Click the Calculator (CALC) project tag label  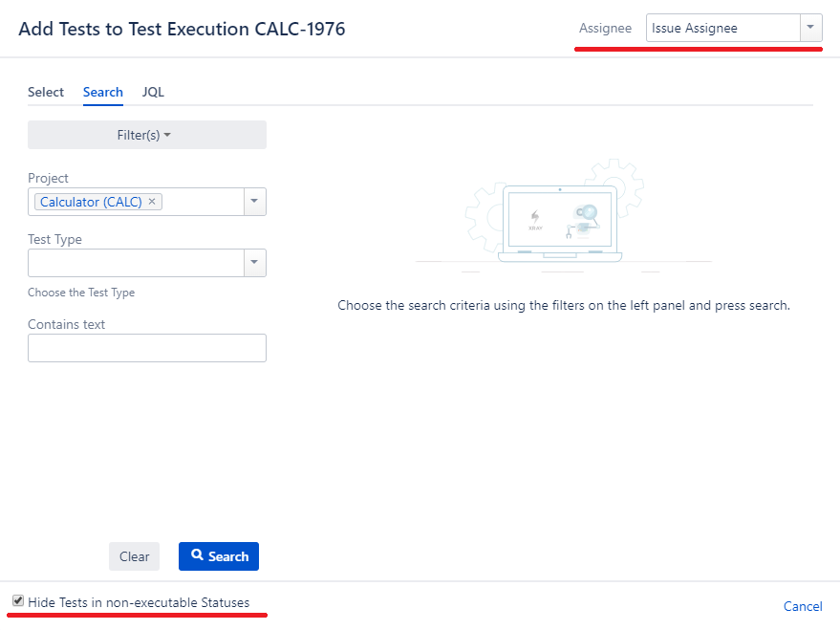point(91,202)
